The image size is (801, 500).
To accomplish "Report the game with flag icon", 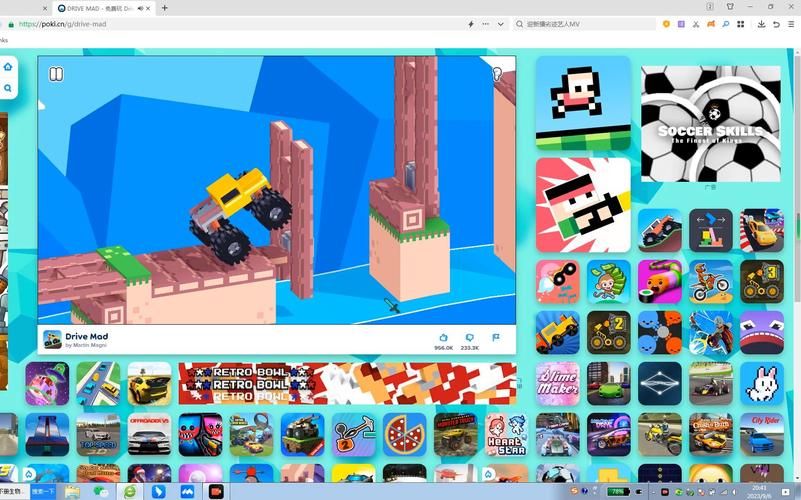I will [495, 338].
